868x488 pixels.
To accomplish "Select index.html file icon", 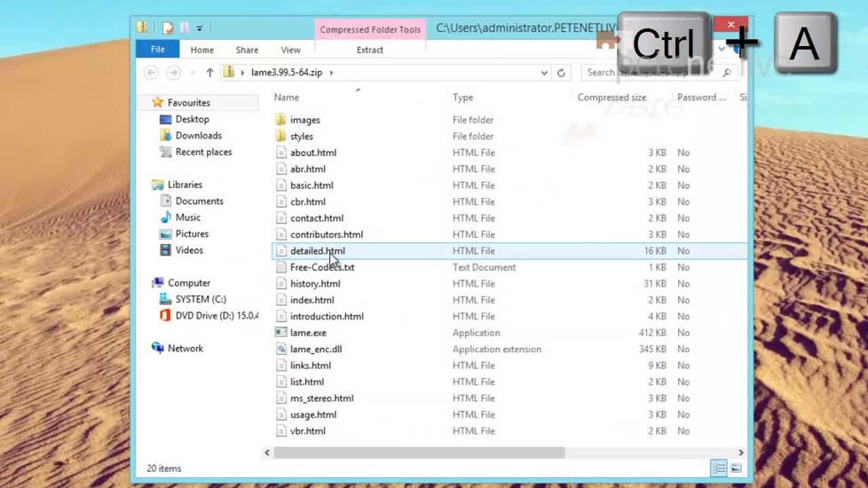I will point(281,300).
